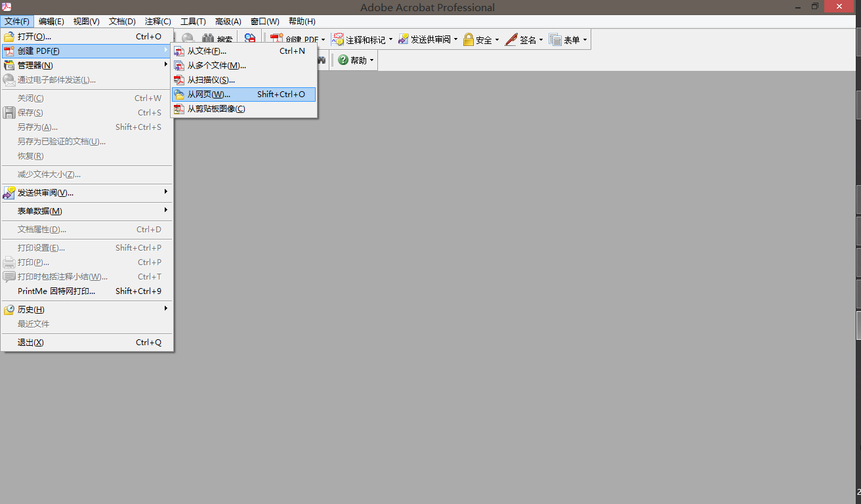Open the 视图(V) menu

(x=87, y=22)
